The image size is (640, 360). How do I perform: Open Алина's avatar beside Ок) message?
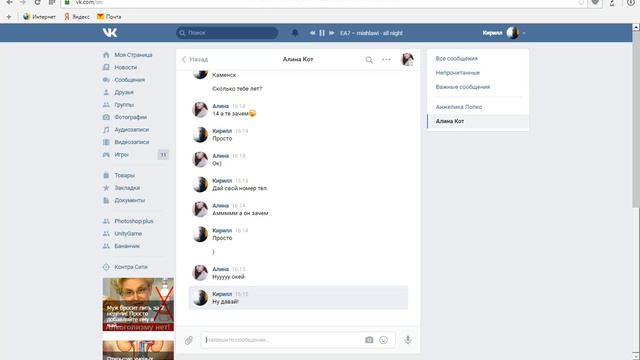pos(200,160)
